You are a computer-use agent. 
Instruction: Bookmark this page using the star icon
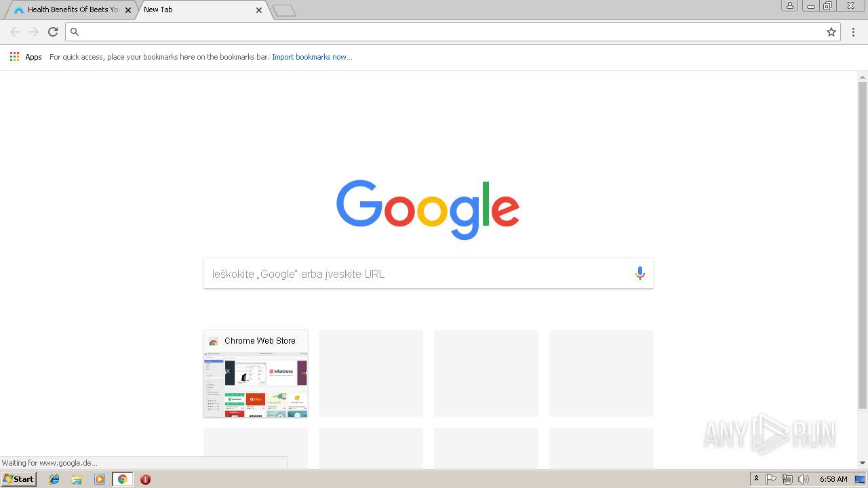(831, 32)
